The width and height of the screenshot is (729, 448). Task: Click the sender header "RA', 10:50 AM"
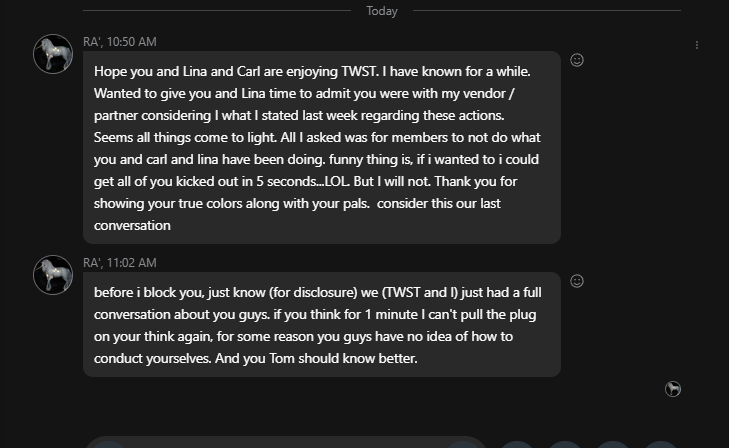pyautogui.click(x=120, y=42)
